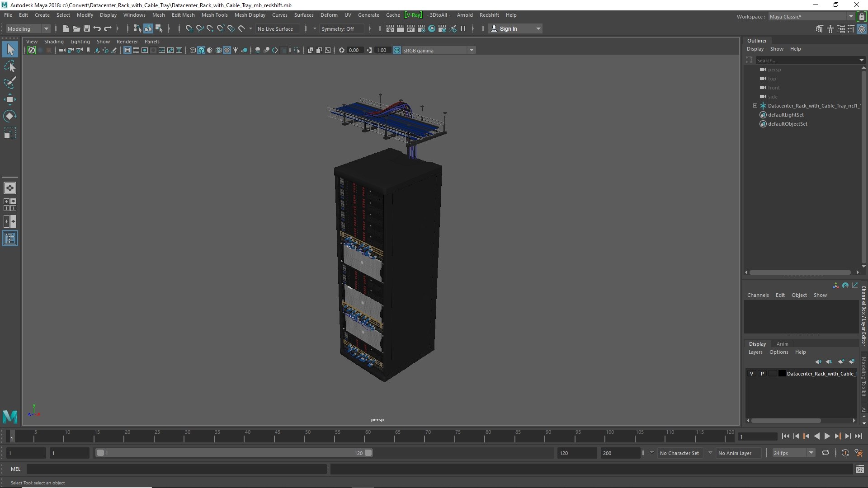Go to start of playback range
This screenshot has height=488, width=868.
pos(785,436)
